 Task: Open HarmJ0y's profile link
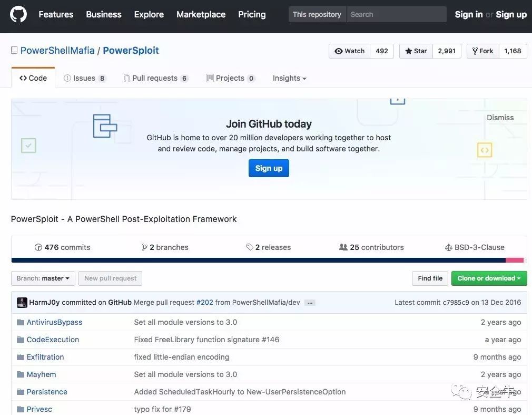pos(44,303)
